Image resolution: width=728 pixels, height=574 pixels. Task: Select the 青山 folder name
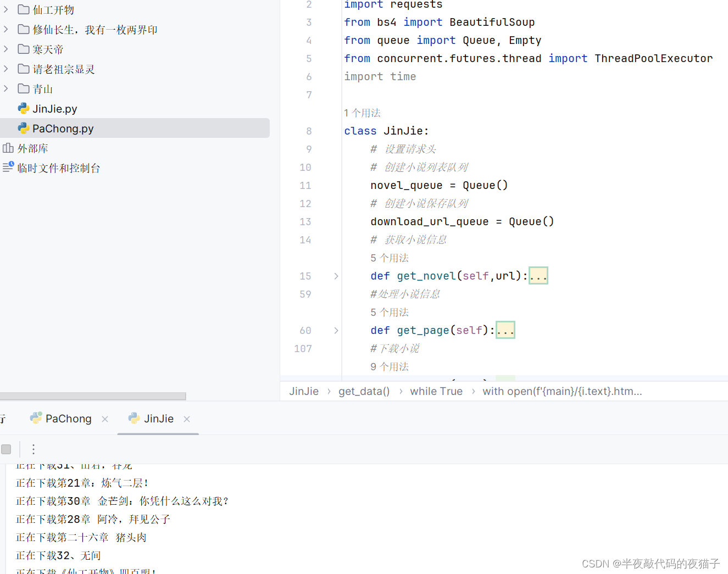point(43,89)
